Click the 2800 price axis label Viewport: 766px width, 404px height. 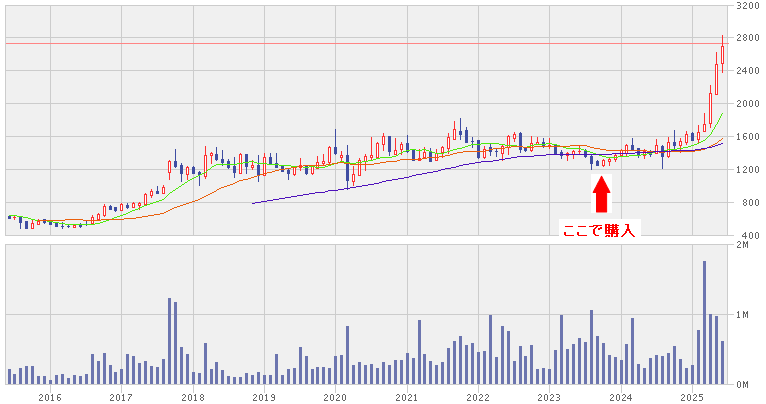click(747, 38)
